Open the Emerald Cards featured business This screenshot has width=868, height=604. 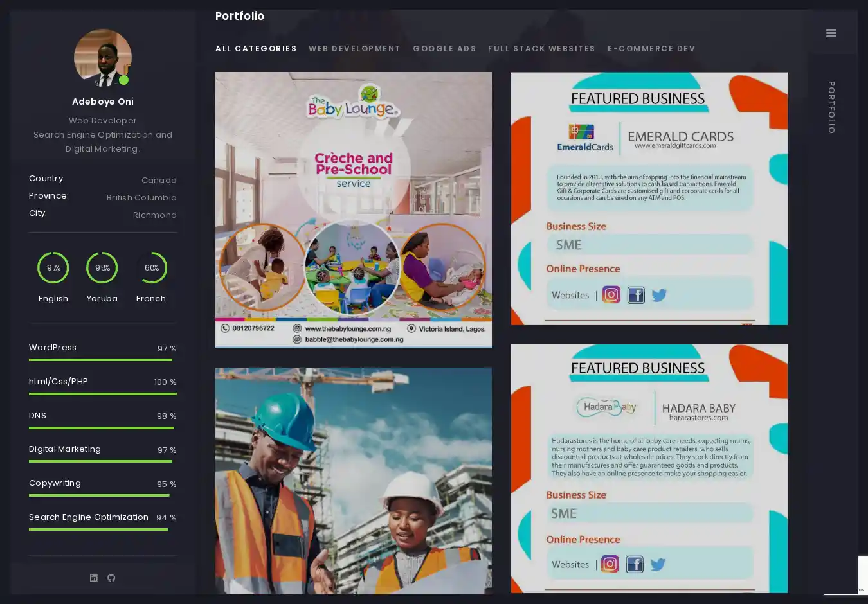tap(649, 199)
